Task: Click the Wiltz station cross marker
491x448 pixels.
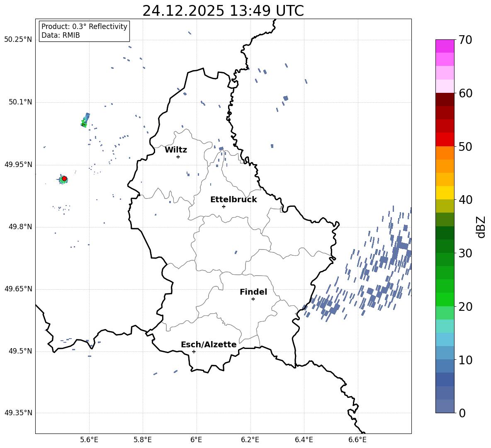Action: point(178,157)
